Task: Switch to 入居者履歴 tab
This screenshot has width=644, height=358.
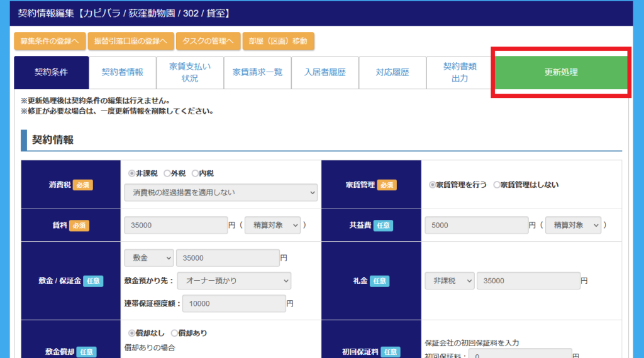Action: coord(325,73)
